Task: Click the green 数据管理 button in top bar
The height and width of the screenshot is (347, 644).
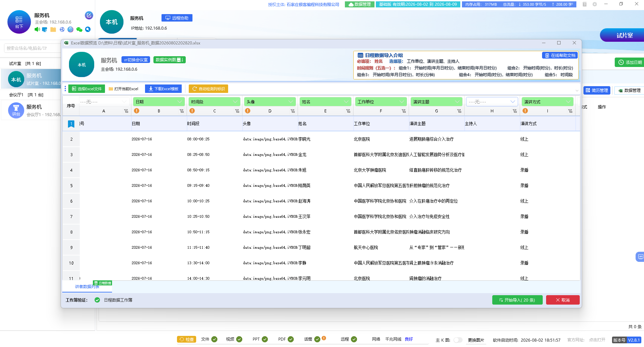Action: point(360,4)
